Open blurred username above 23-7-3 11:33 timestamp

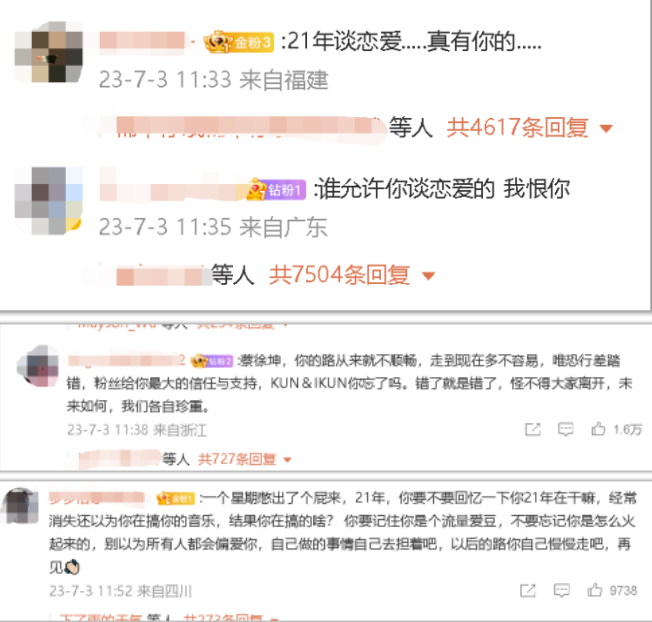tap(142, 42)
